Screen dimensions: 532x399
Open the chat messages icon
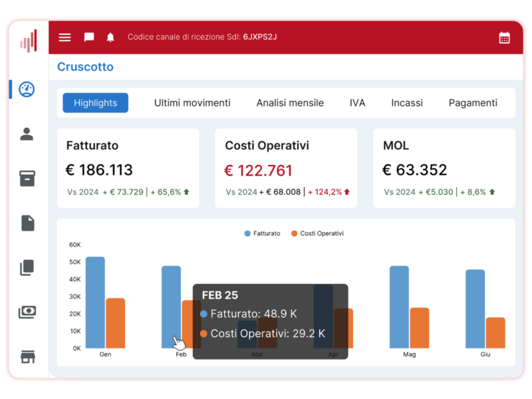point(89,37)
